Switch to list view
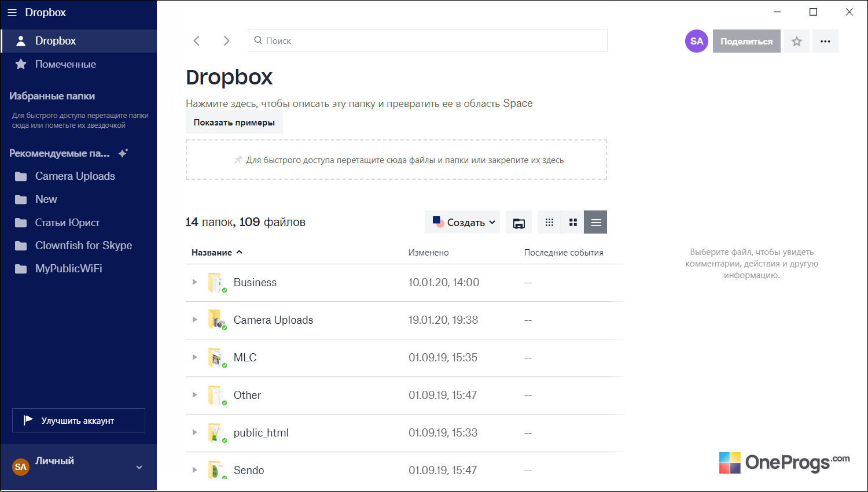The image size is (868, 492). tap(595, 222)
